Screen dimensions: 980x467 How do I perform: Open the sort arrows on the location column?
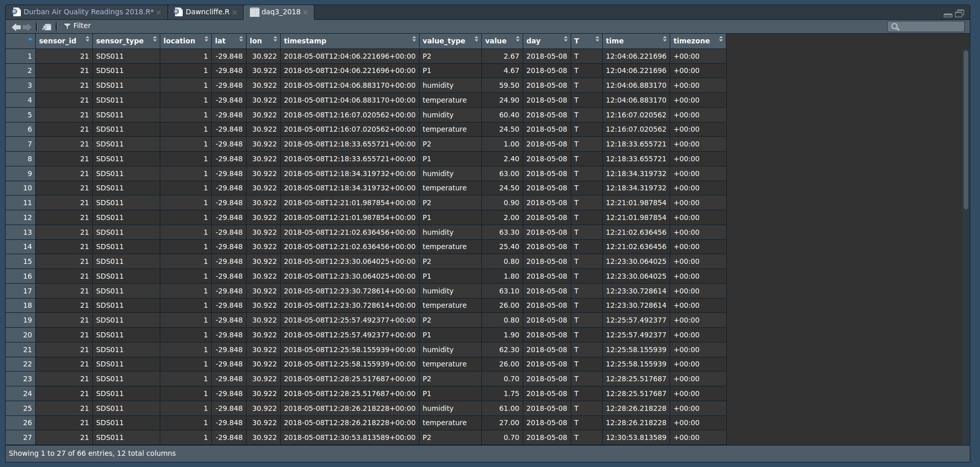point(207,39)
